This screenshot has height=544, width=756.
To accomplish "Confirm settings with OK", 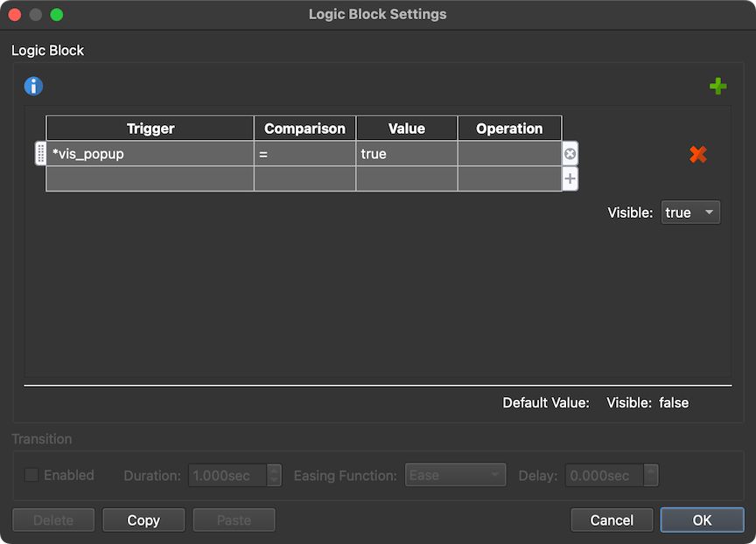I will (702, 520).
